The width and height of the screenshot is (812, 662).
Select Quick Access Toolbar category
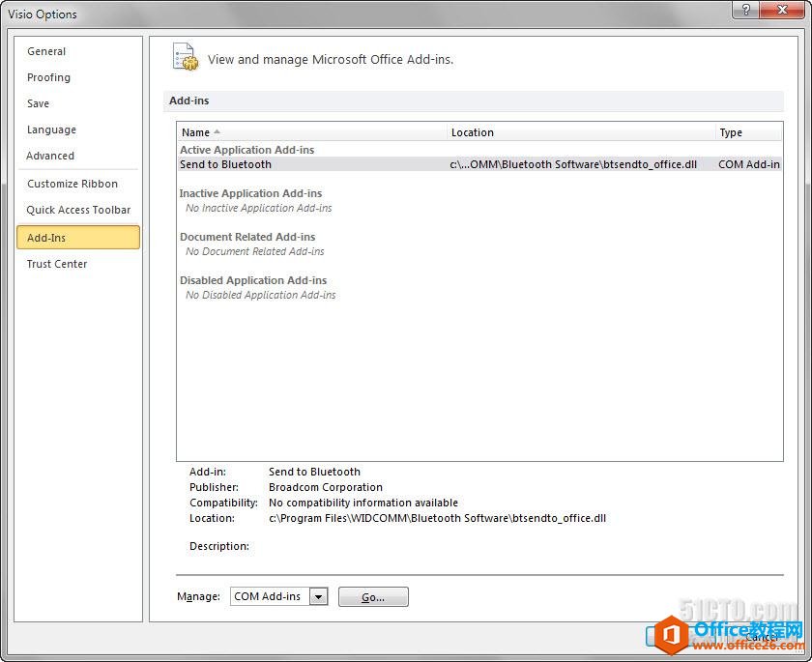point(78,210)
